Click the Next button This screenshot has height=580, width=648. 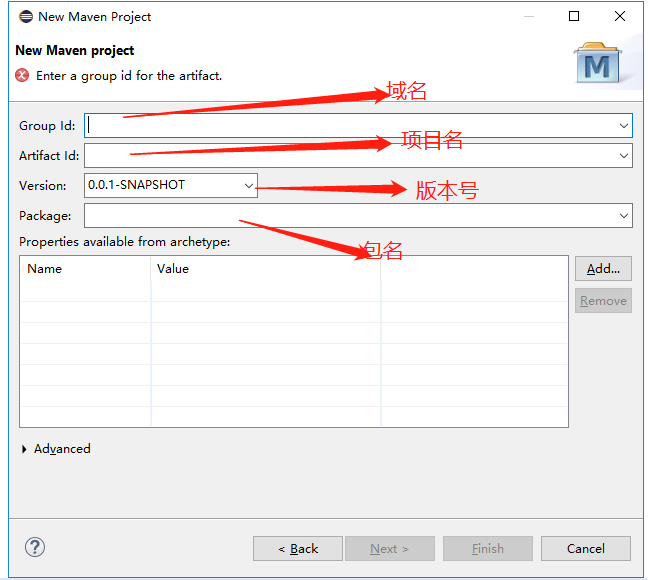(x=390, y=549)
